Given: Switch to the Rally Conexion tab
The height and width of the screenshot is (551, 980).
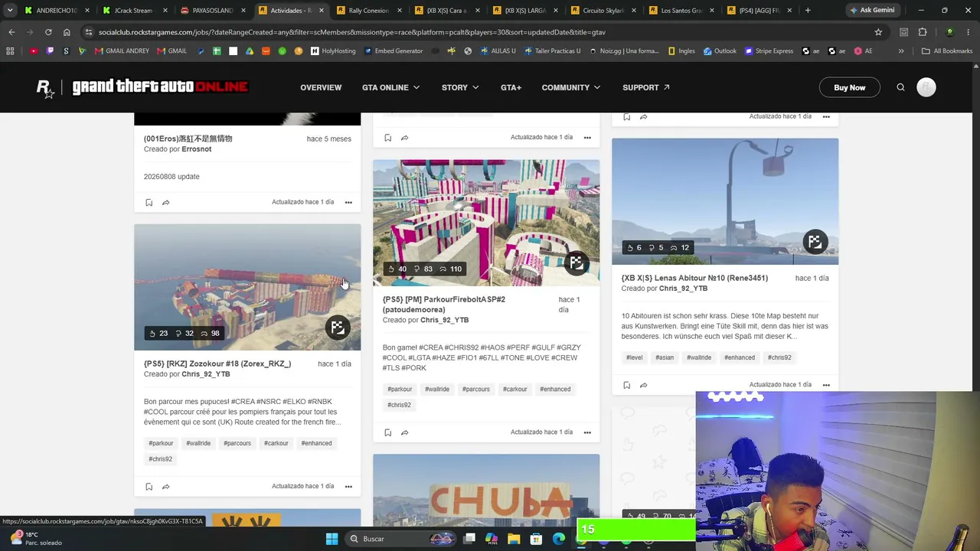Looking at the screenshot, I should 367,11.
